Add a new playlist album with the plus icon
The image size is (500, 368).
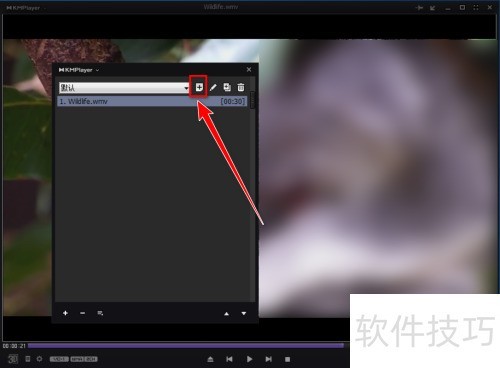click(x=199, y=87)
